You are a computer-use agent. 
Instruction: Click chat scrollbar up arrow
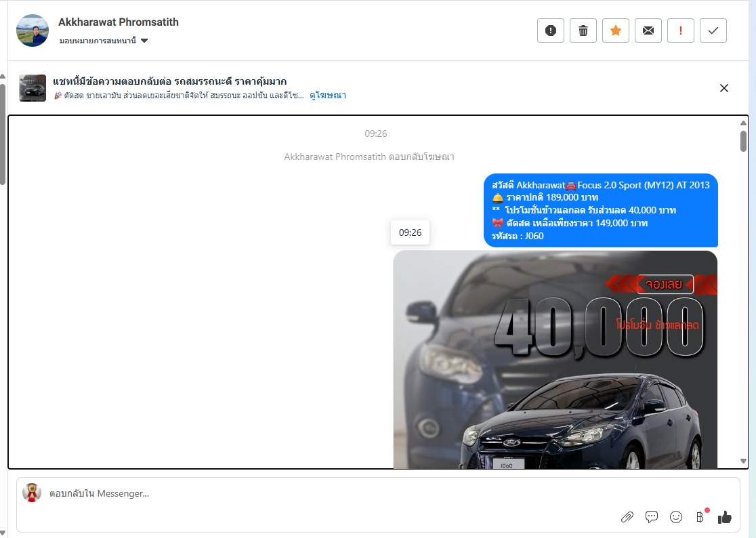pos(743,123)
